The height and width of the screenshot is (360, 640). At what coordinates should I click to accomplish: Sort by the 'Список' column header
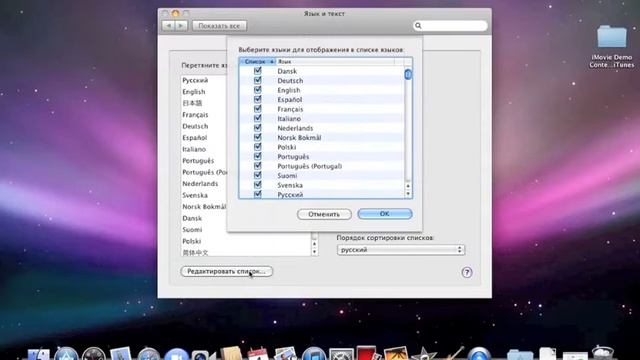coord(258,62)
